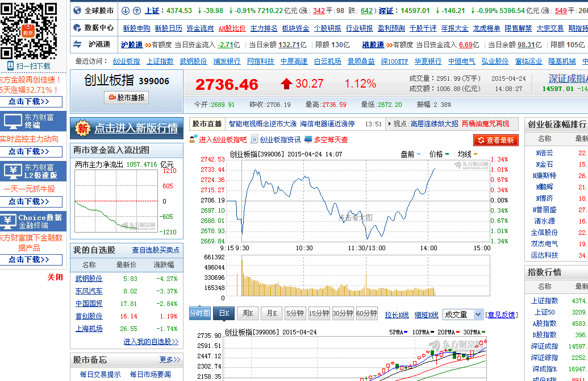Switch to the 分时图 chart tab

(x=199, y=313)
